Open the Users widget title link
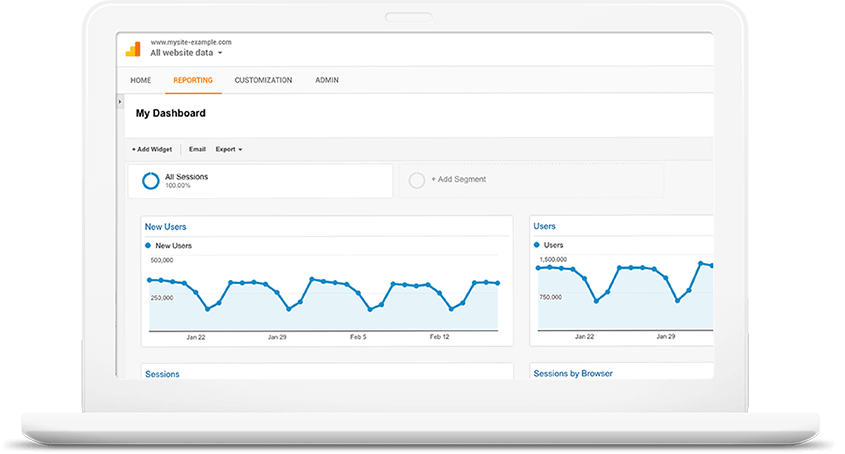The width and height of the screenshot is (845, 454). coord(544,227)
